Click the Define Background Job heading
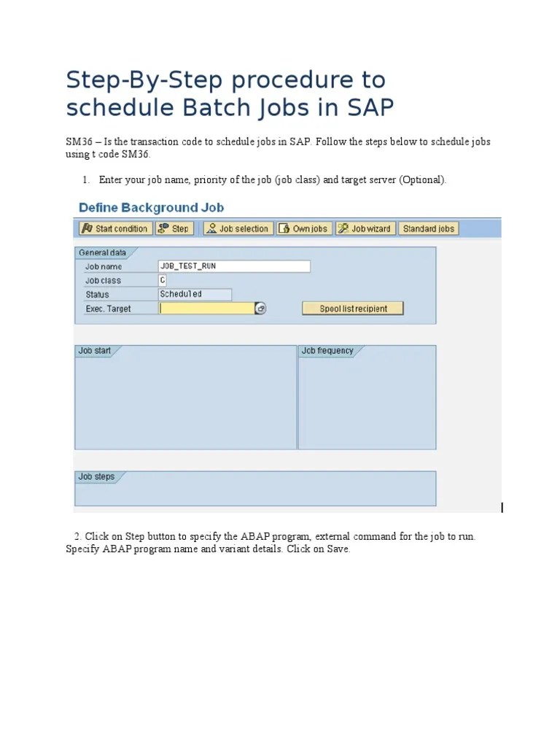This screenshot has height=747, width=560. pyautogui.click(x=151, y=208)
